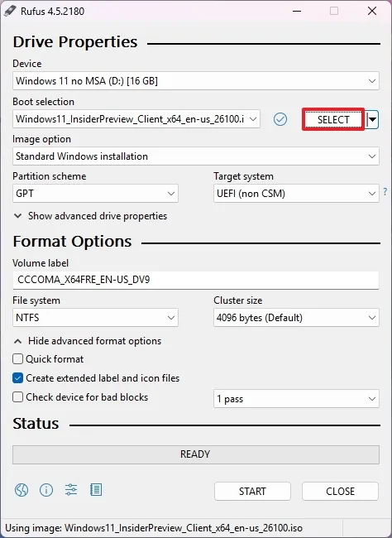Open the Boot selection dropdown
Screen dimensions: 392x538
(x=136, y=119)
